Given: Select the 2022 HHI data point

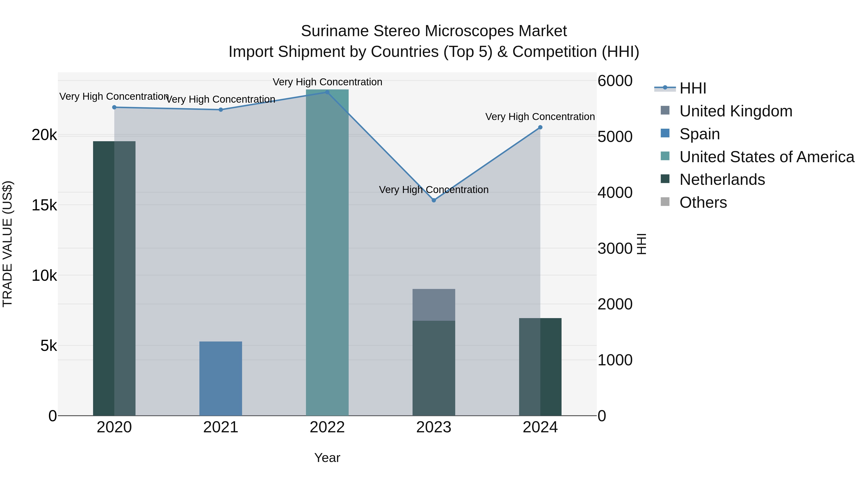Looking at the screenshot, I should click(x=327, y=92).
